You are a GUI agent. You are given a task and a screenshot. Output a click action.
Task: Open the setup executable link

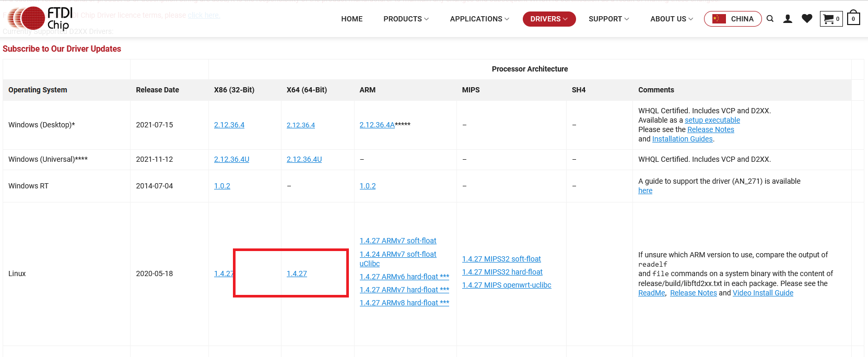[x=712, y=120]
